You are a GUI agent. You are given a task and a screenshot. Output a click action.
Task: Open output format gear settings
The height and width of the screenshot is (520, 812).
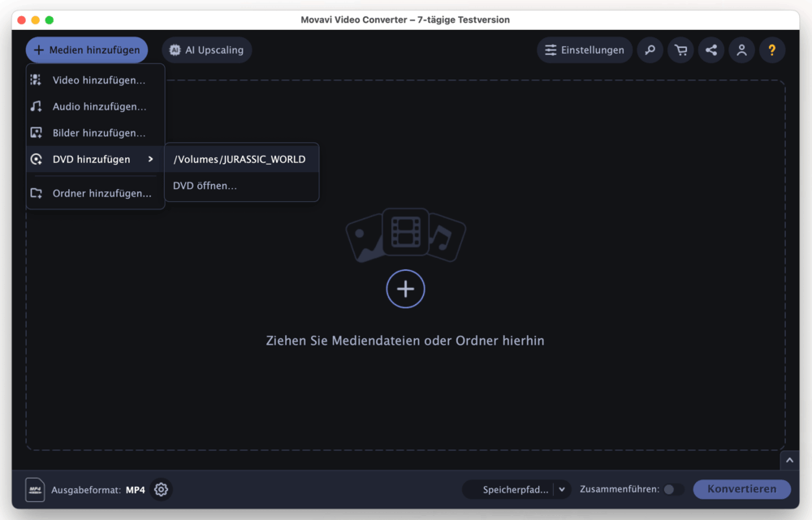(161, 489)
